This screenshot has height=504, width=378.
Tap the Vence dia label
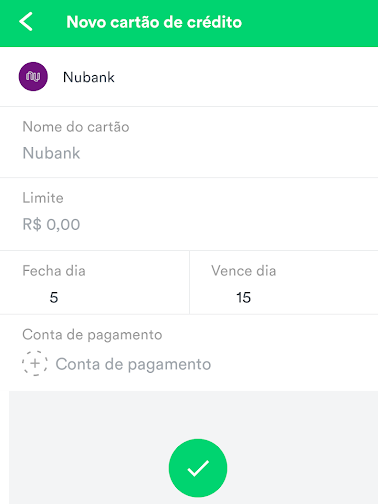coord(243,271)
